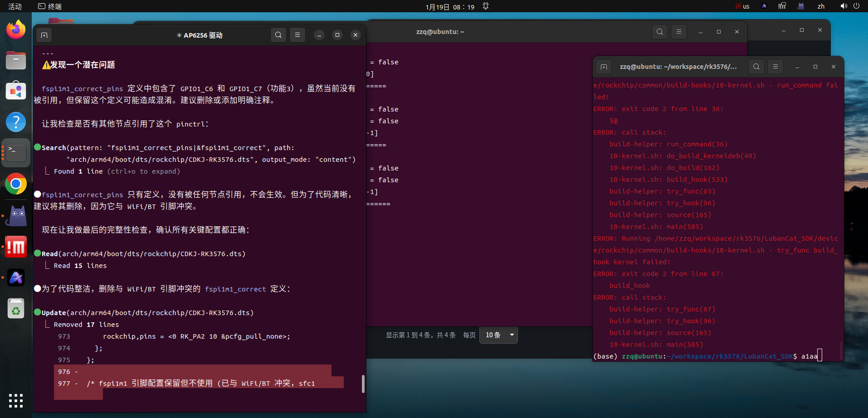The width and height of the screenshot is (868, 418).
Task: Minimize the AP6256 terminal window
Action: pyautogui.click(x=319, y=35)
